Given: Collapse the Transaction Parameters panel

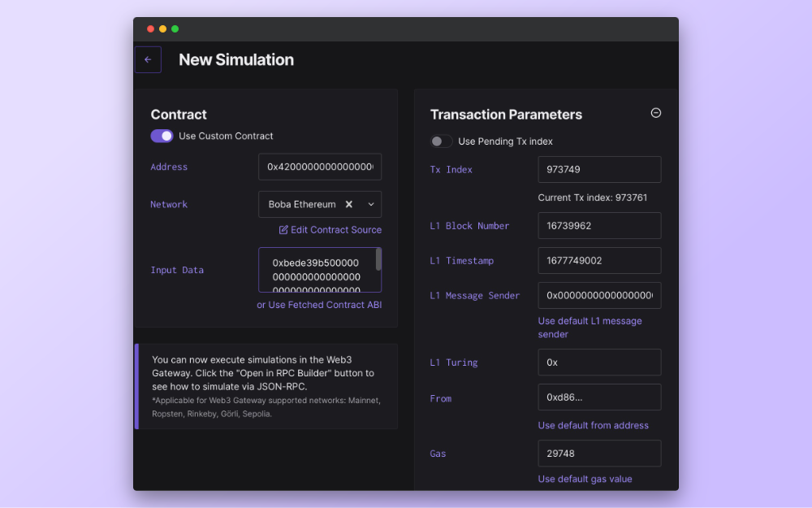Looking at the screenshot, I should [656, 113].
